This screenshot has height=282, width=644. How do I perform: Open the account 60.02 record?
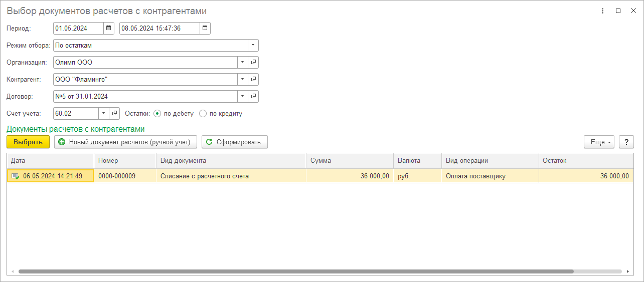(114, 114)
